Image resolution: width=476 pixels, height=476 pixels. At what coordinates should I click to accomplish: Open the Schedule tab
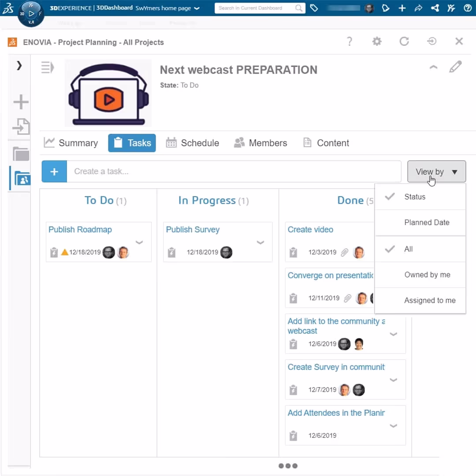point(192,143)
